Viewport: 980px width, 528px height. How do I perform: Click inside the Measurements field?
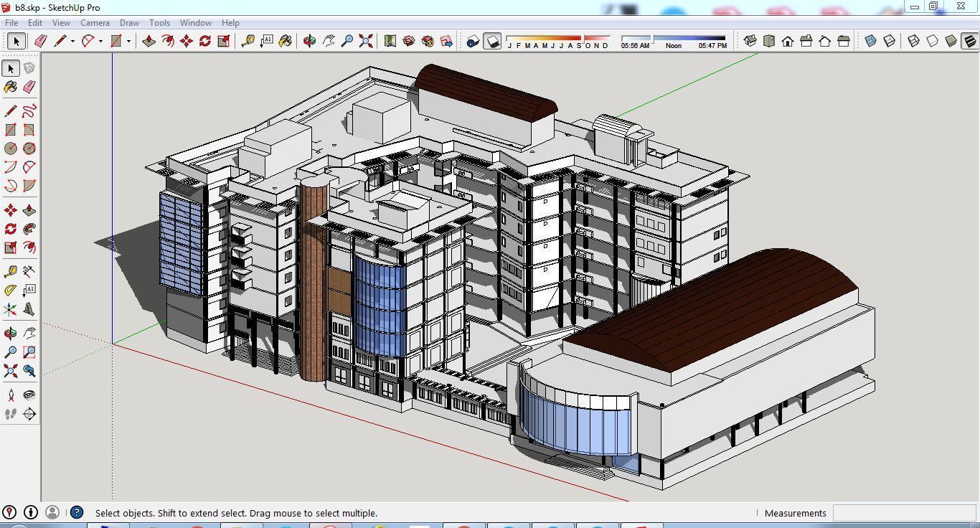tap(904, 513)
